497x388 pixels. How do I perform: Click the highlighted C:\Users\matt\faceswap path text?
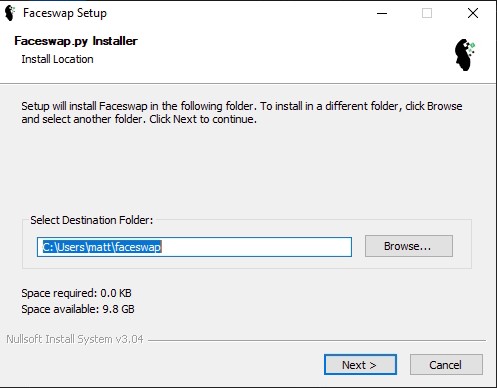point(102,247)
